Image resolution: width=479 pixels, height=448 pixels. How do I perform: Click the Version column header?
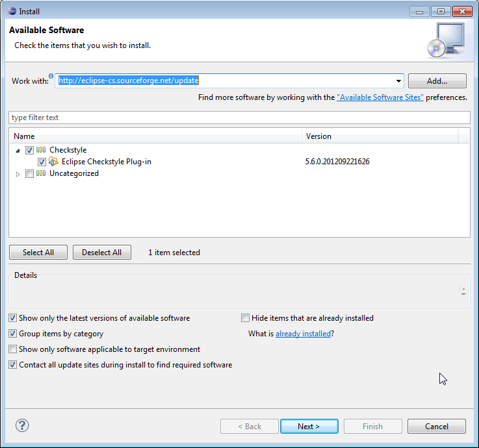[x=380, y=136]
